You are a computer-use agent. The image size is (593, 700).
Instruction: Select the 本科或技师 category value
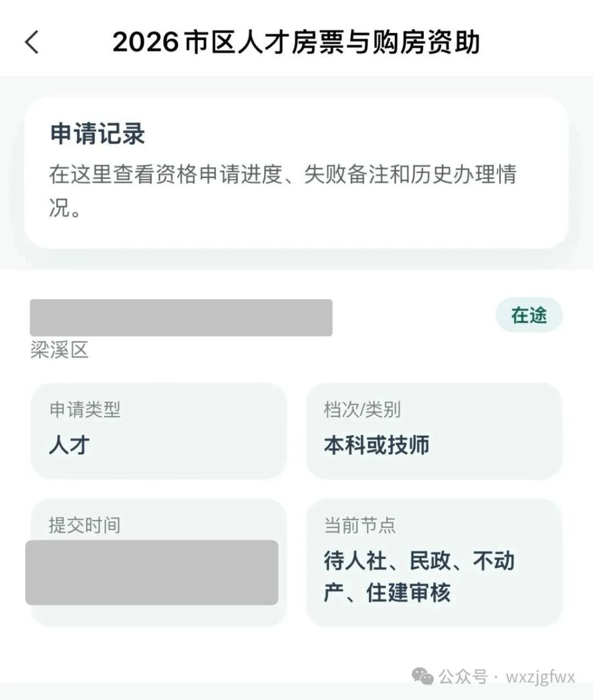point(377,445)
